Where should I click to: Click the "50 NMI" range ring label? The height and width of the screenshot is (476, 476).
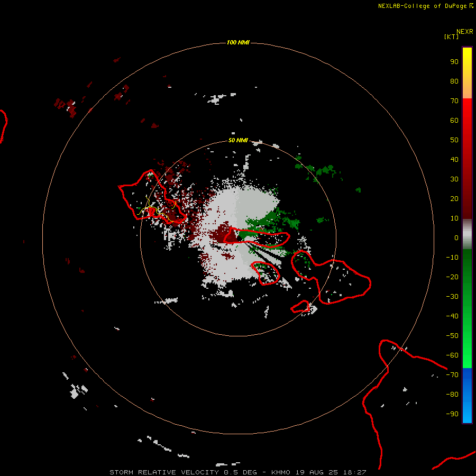click(238, 140)
